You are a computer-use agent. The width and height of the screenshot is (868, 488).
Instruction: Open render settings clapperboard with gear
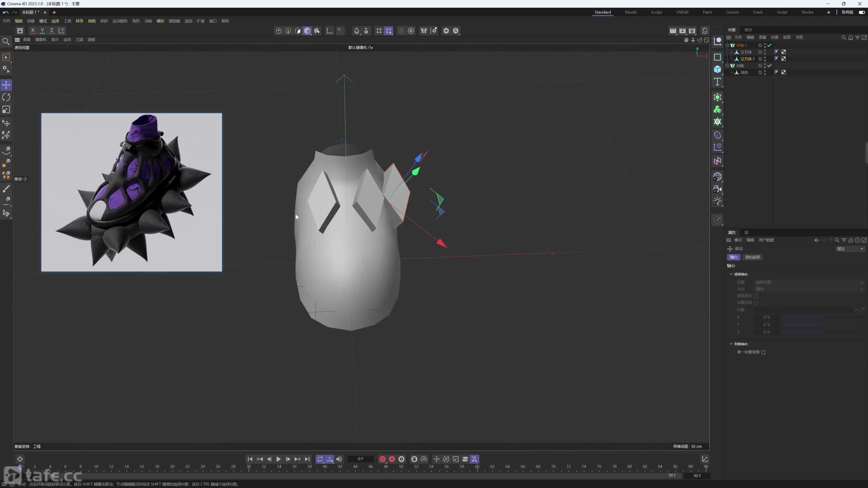pos(692,30)
